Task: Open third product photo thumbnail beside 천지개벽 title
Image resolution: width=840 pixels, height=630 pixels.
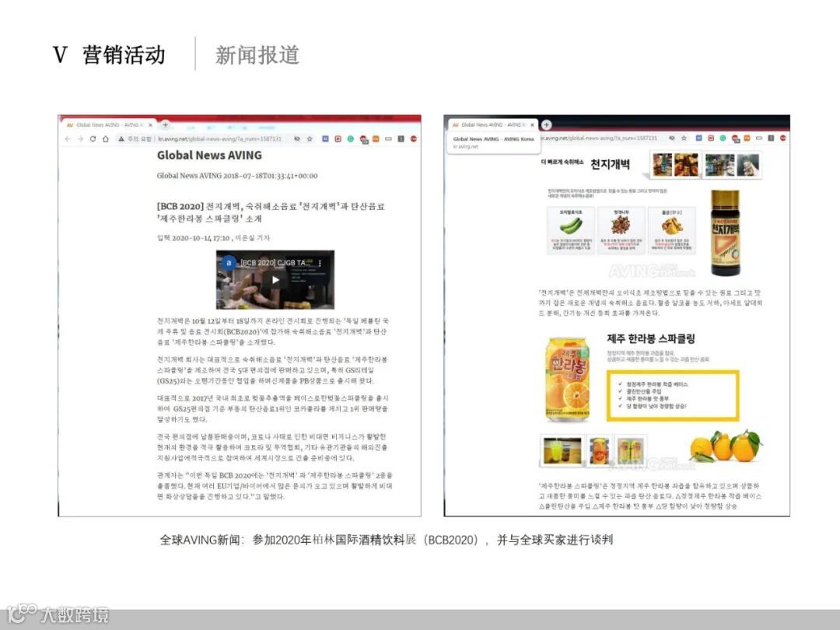Action: [x=719, y=165]
